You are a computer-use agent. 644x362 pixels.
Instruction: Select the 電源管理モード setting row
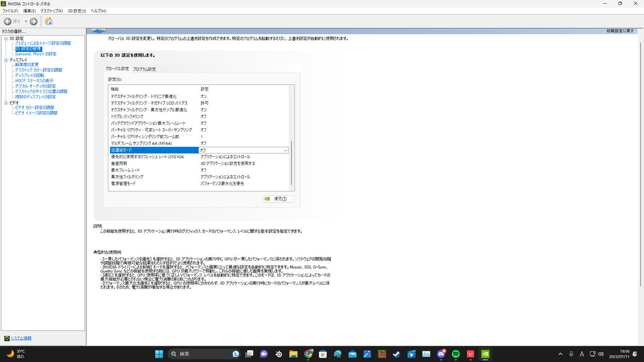[199, 183]
